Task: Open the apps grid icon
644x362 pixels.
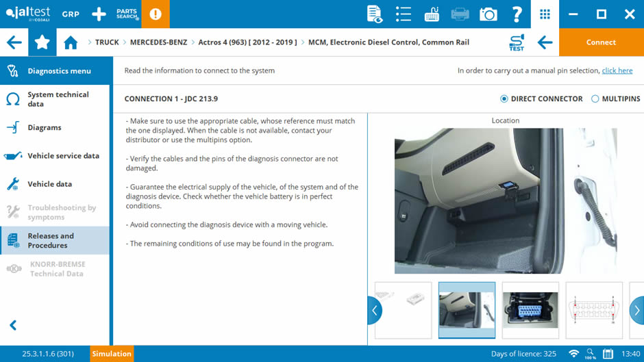Action: pyautogui.click(x=545, y=14)
